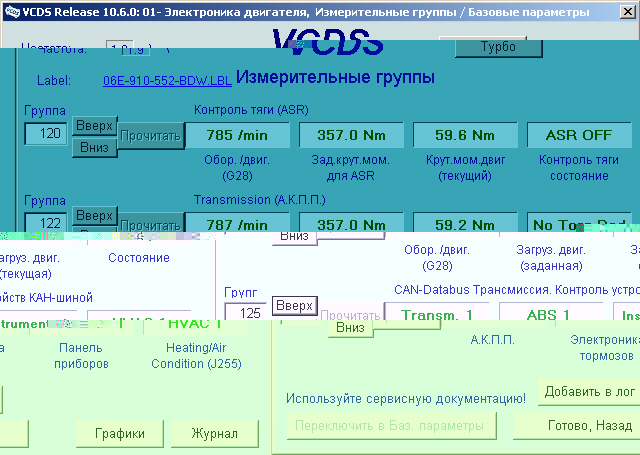Viewport: 640px width, 455px height.
Task: Click Вверх next to group 120
Action: [x=94, y=126]
